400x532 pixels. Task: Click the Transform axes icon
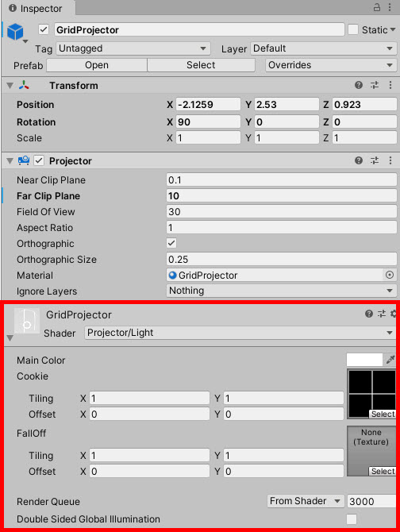tap(24, 85)
